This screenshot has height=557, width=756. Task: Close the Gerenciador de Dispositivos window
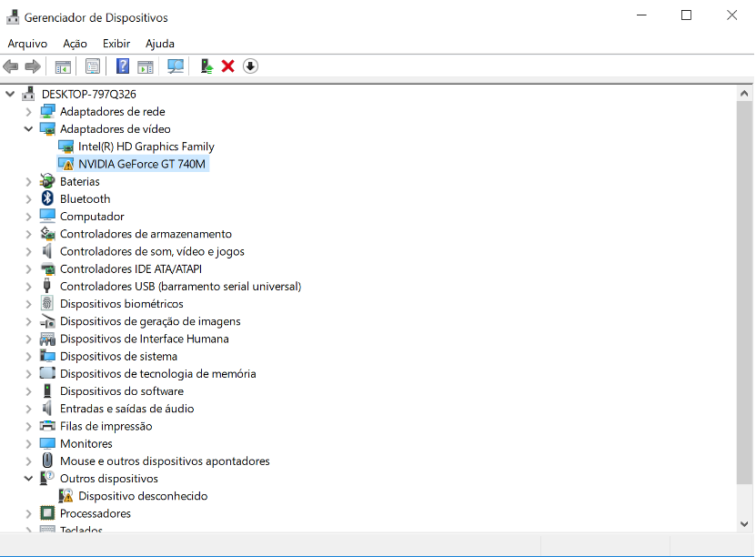[731, 15]
